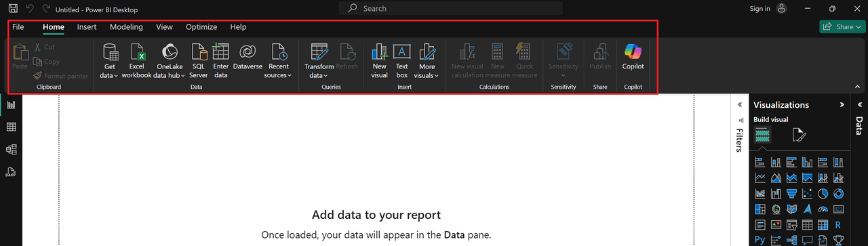
Task: Choose the Clustered column chart visual
Action: (807, 162)
